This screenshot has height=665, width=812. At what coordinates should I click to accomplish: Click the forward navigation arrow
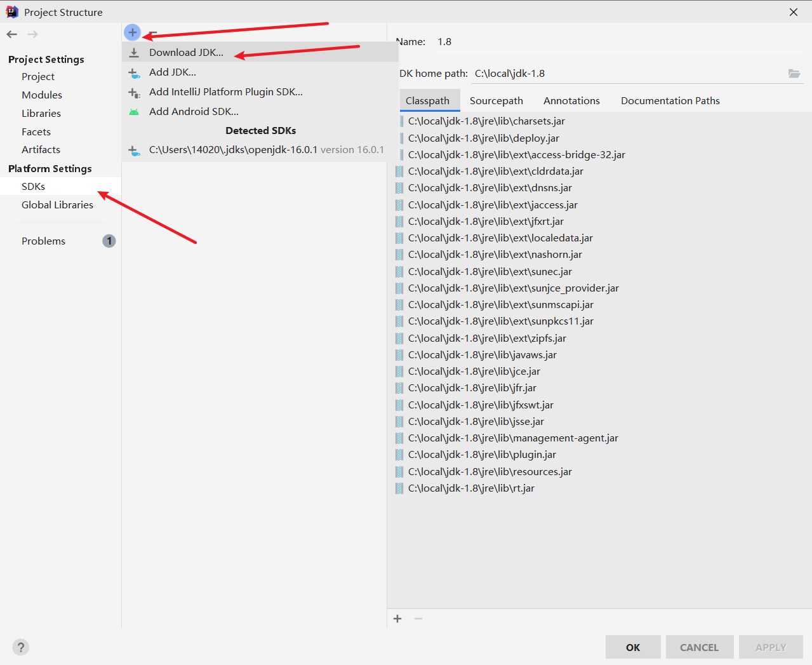(32, 34)
